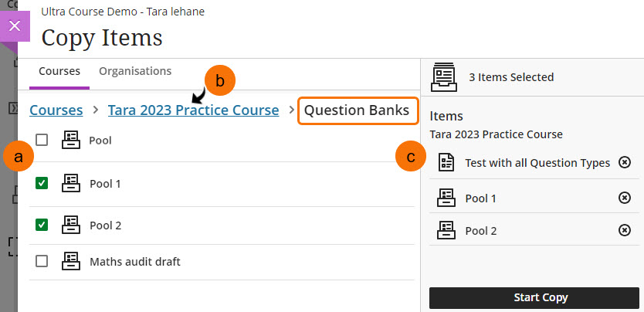This screenshot has height=312, width=644.
Task: Tick the Pool checkbox
Action: (42, 141)
